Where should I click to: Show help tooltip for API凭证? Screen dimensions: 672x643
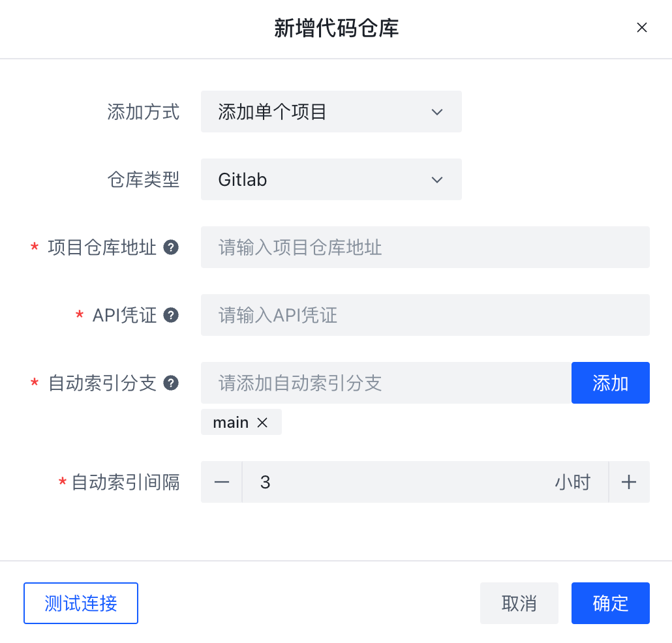click(x=171, y=315)
